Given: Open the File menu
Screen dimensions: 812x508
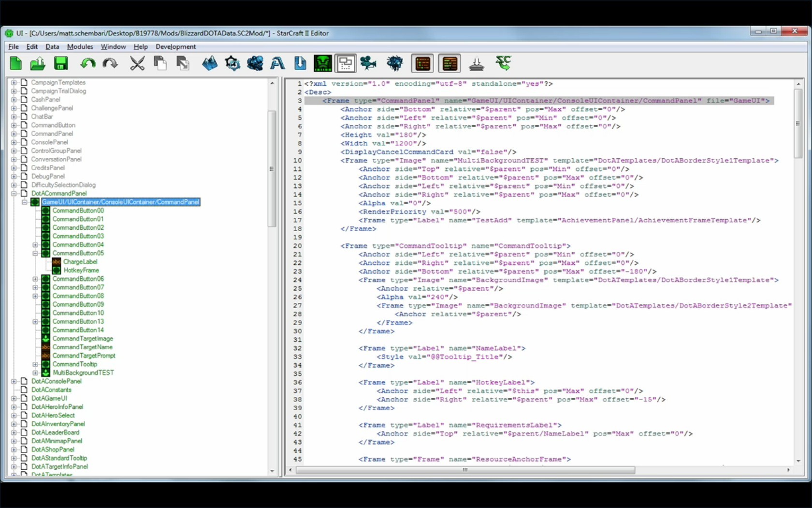Looking at the screenshot, I should 14,46.
